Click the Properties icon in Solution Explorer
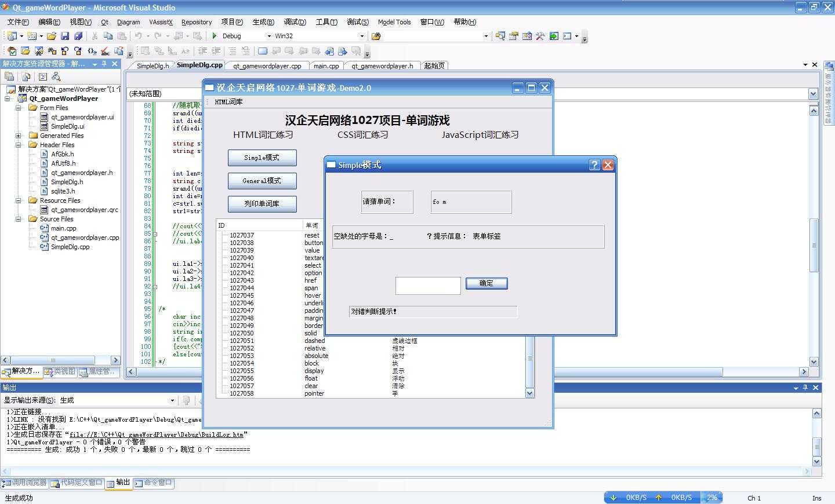835x504 pixels. click(9, 76)
